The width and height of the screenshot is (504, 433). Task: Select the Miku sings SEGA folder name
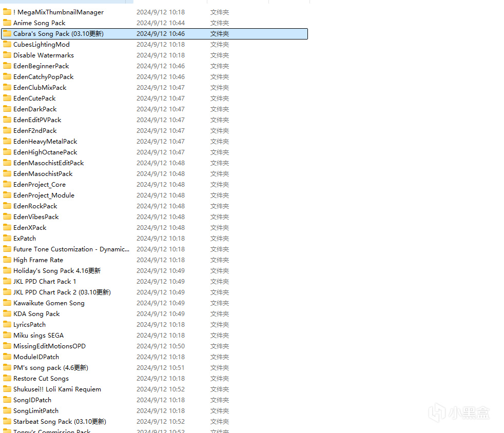coord(38,336)
